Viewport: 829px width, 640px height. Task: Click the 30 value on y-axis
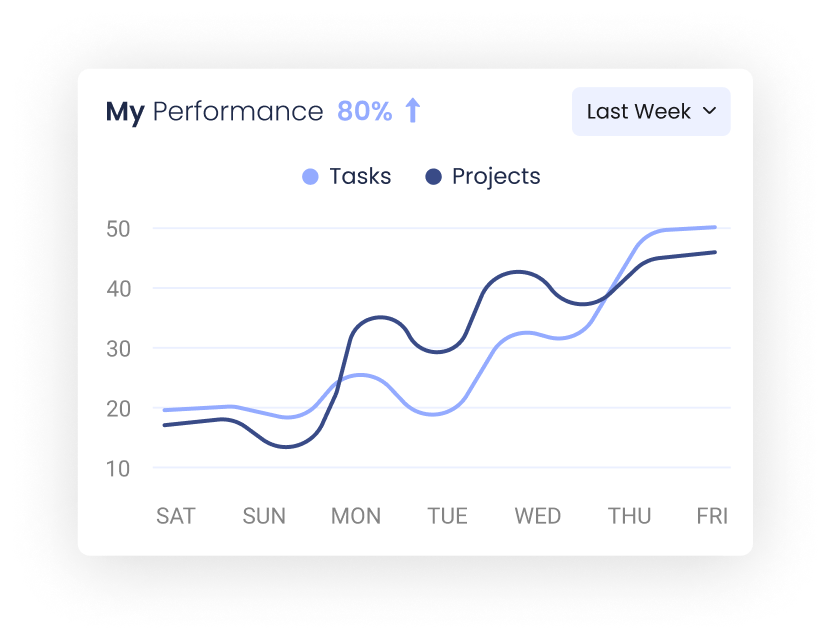coord(118,348)
